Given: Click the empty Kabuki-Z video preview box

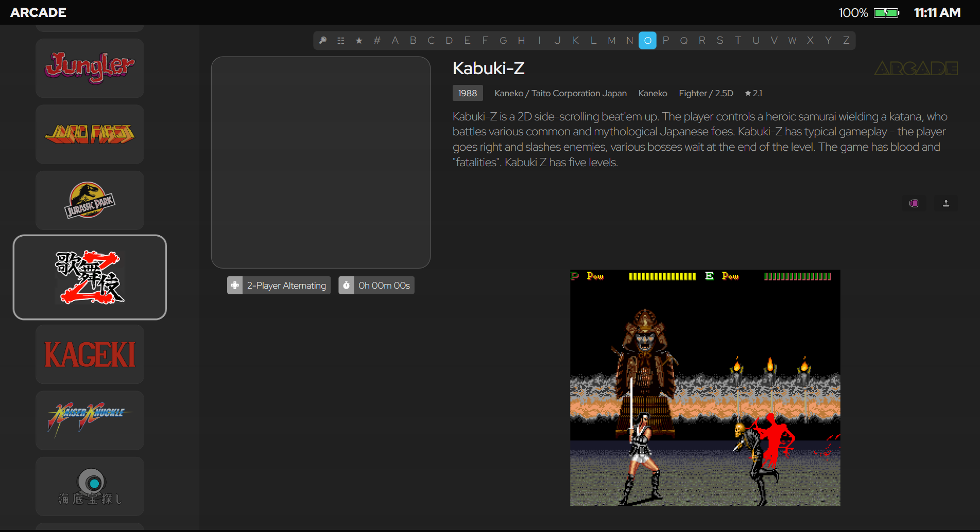Looking at the screenshot, I should tap(321, 162).
